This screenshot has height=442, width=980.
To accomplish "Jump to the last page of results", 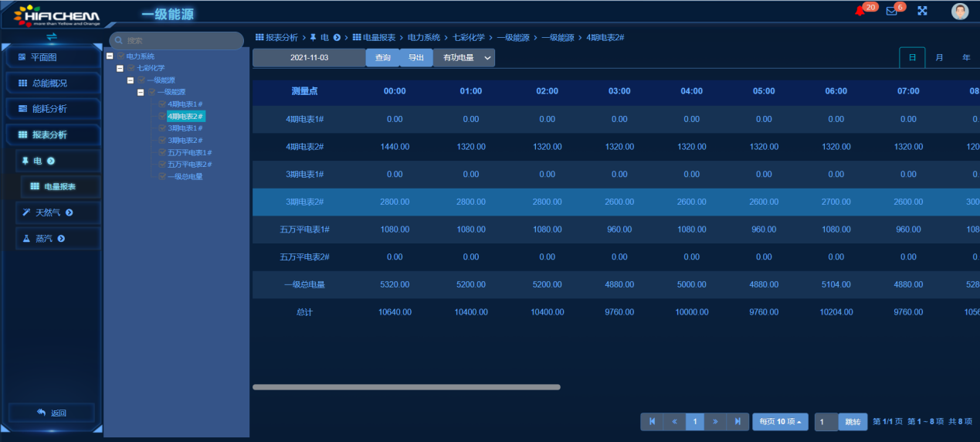I will click(x=738, y=421).
